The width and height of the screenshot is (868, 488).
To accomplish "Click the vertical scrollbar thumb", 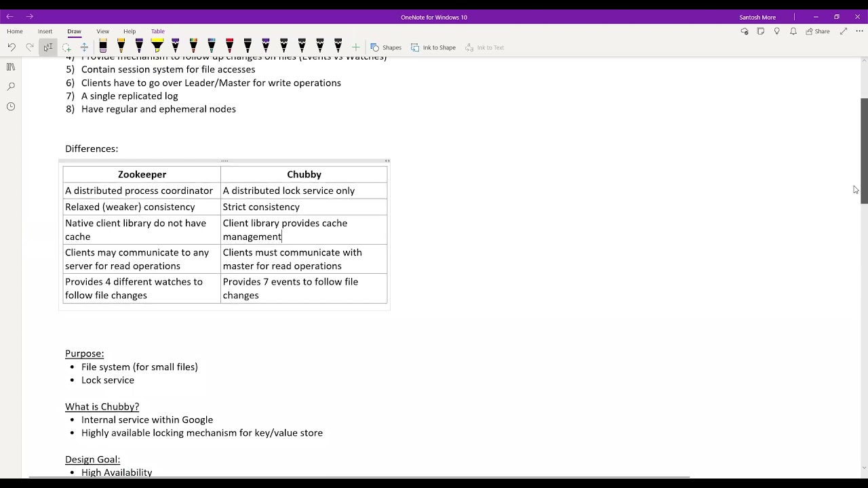I will point(864,150).
